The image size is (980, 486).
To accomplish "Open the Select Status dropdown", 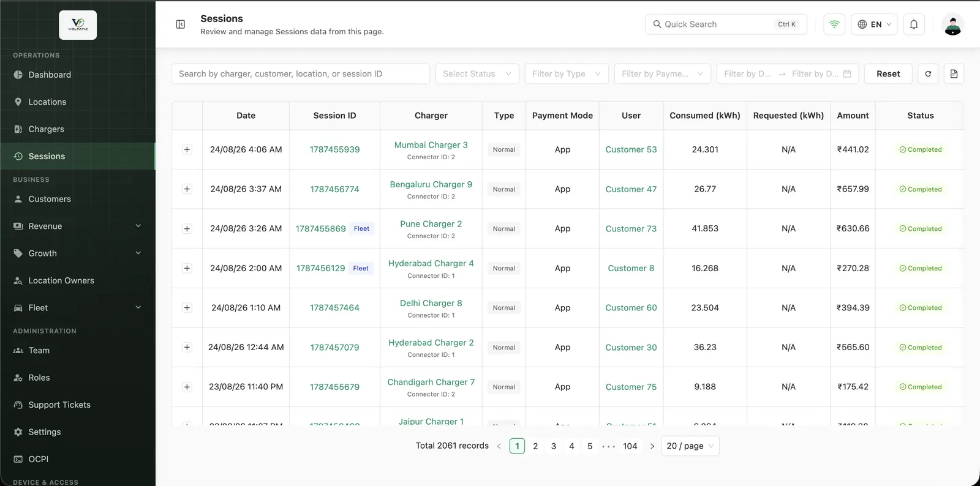I will coord(477,74).
